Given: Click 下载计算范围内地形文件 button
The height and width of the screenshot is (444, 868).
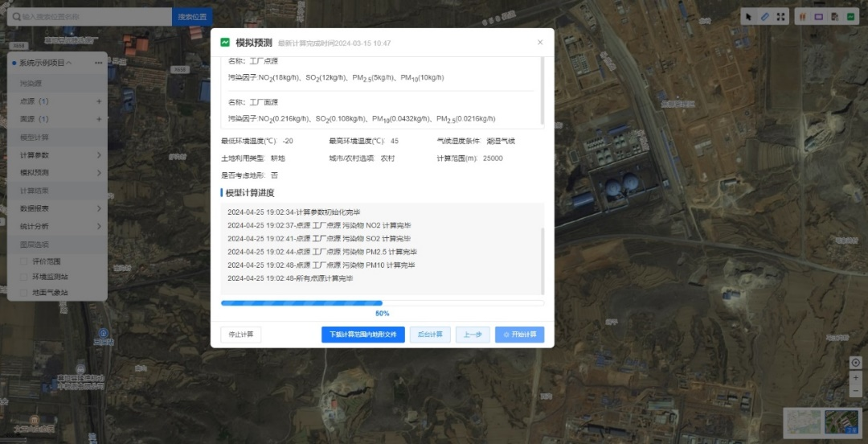Looking at the screenshot, I should [362, 335].
